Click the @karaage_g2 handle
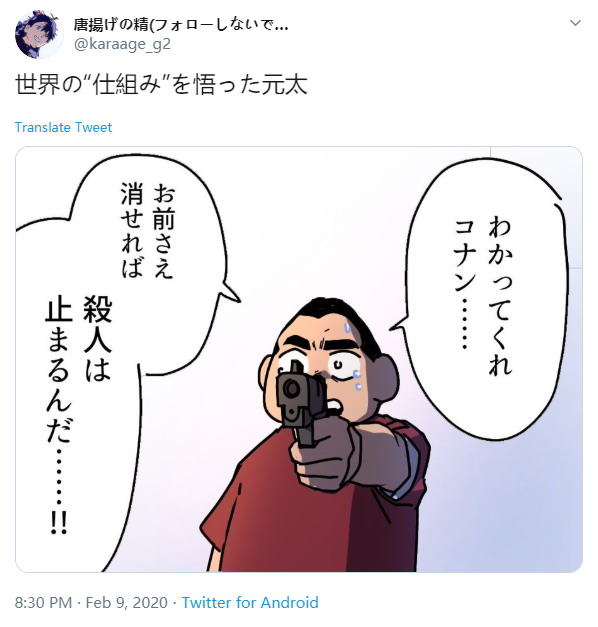598x627 pixels. point(122,44)
